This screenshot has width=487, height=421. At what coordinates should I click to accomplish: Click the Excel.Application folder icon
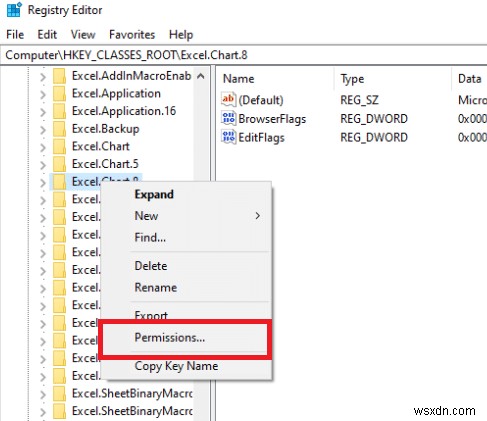point(60,93)
